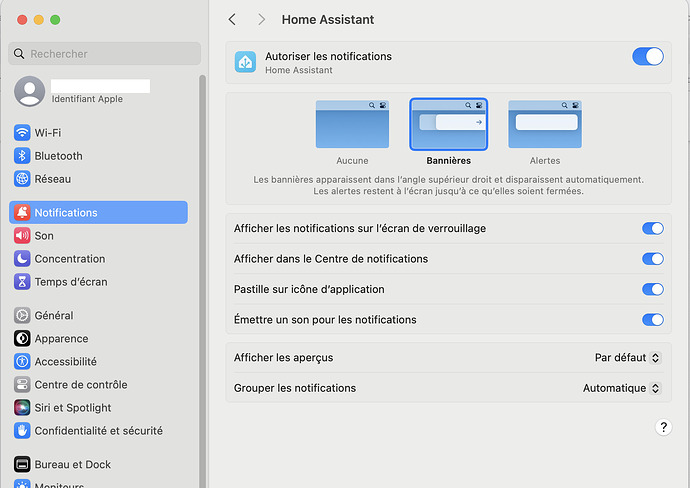690x488 pixels.
Task: Open help with the question mark button
Action: pos(663,427)
